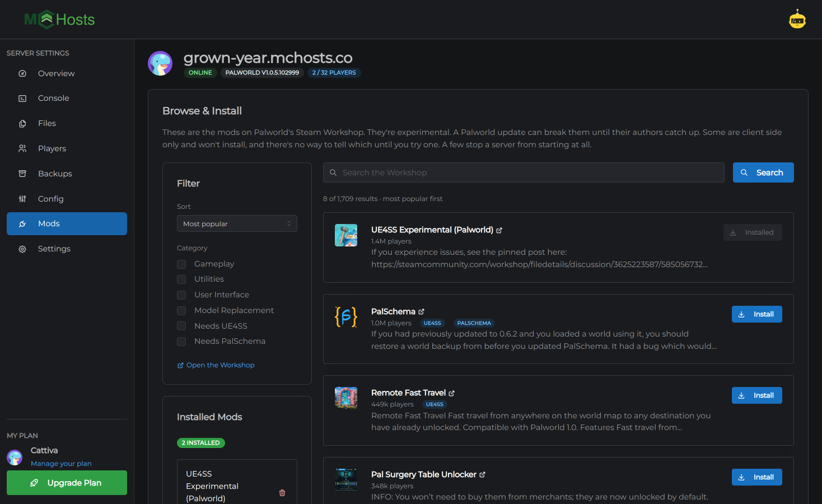Click the PalSchema mod title

[393, 311]
